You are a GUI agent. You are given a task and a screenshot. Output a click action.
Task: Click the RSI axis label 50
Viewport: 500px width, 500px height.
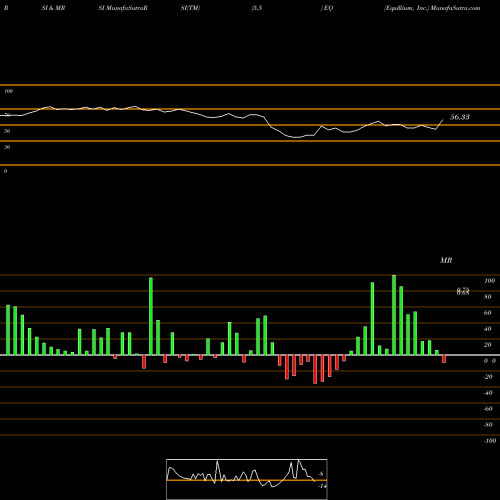pos(7,131)
